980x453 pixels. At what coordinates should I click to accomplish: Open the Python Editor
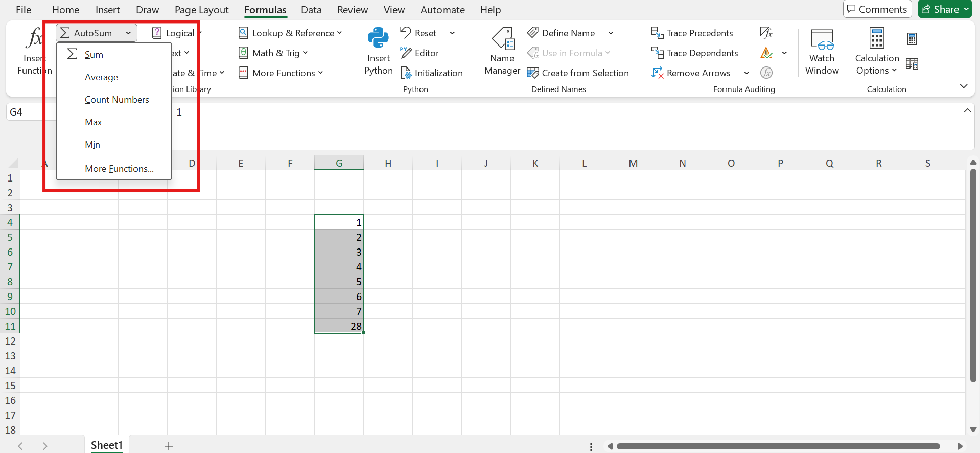pyautogui.click(x=420, y=53)
